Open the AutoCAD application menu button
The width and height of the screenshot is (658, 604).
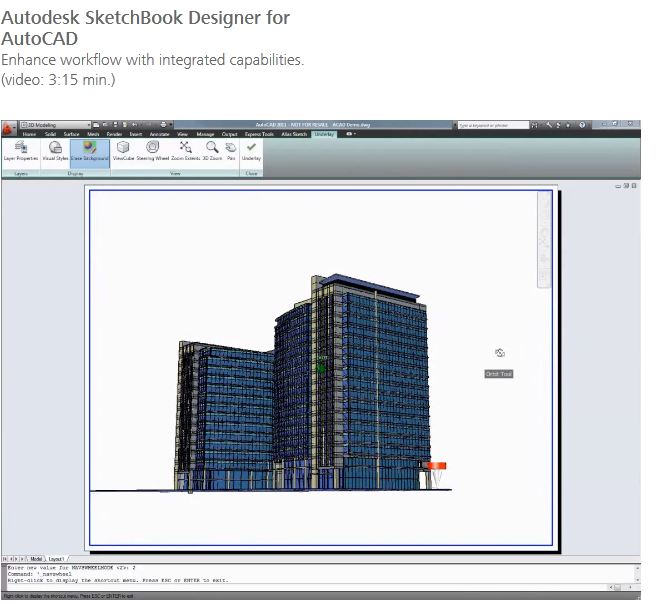(8, 128)
